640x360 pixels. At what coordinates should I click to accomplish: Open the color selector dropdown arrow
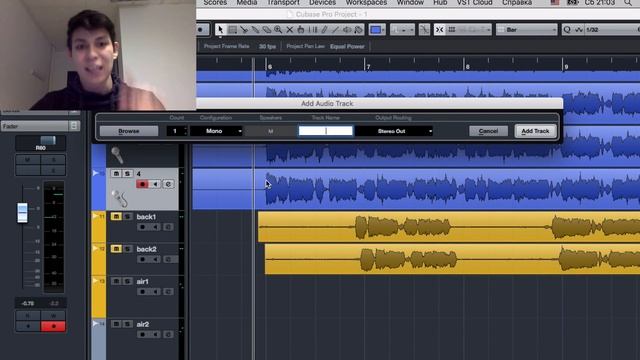382,29
